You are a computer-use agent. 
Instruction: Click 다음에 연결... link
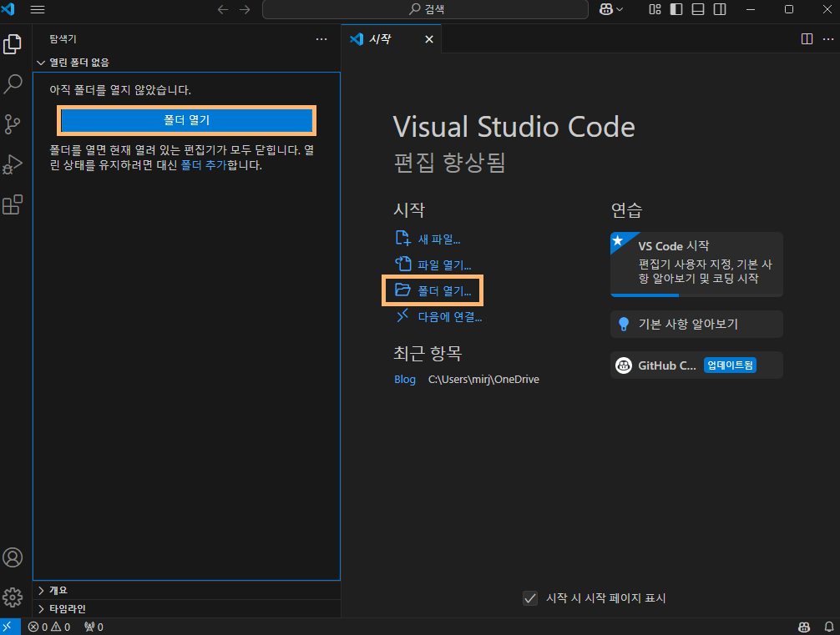(438, 317)
